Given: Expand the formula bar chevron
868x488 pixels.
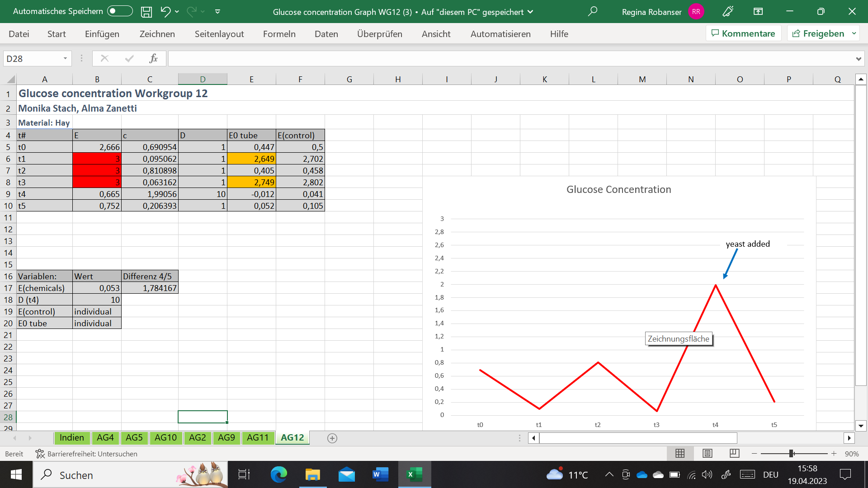Looking at the screenshot, I should [858, 59].
